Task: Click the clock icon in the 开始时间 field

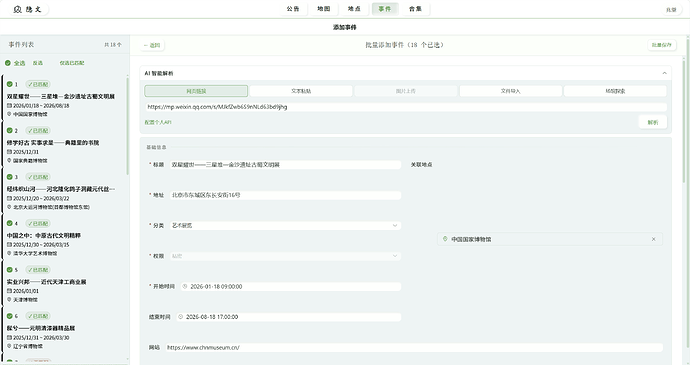Action: (x=185, y=287)
